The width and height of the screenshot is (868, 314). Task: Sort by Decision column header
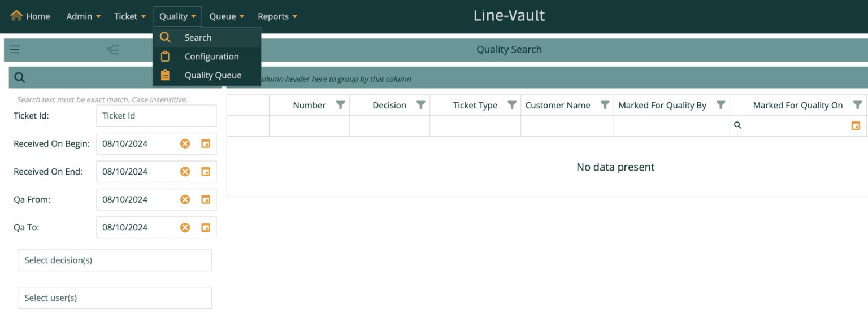coord(389,105)
